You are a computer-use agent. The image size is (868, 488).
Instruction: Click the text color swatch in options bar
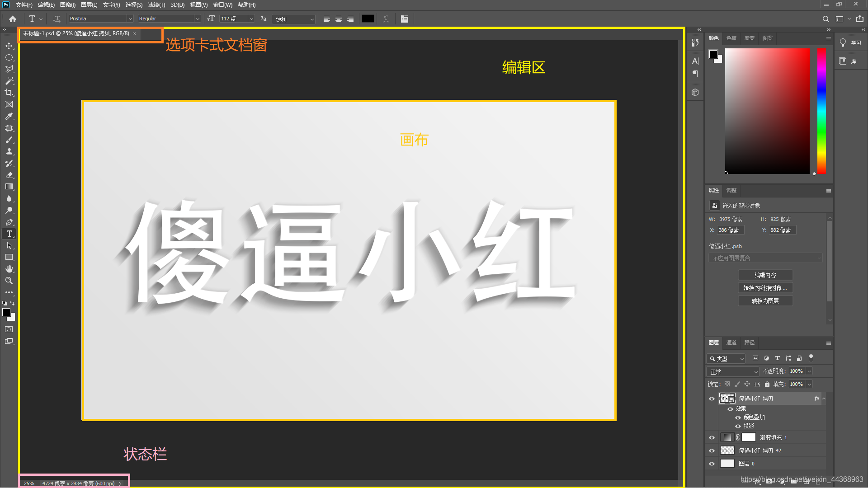pos(368,19)
